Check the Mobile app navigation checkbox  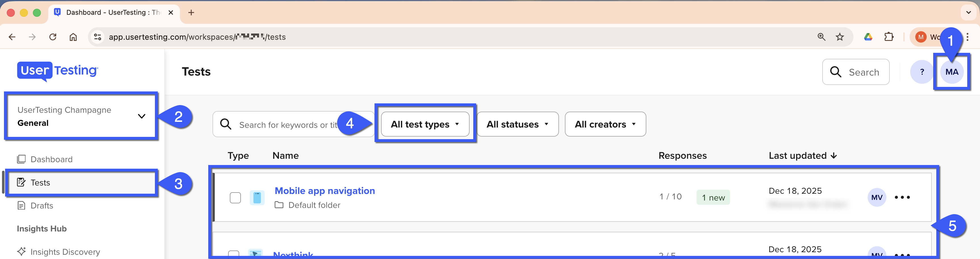click(235, 198)
